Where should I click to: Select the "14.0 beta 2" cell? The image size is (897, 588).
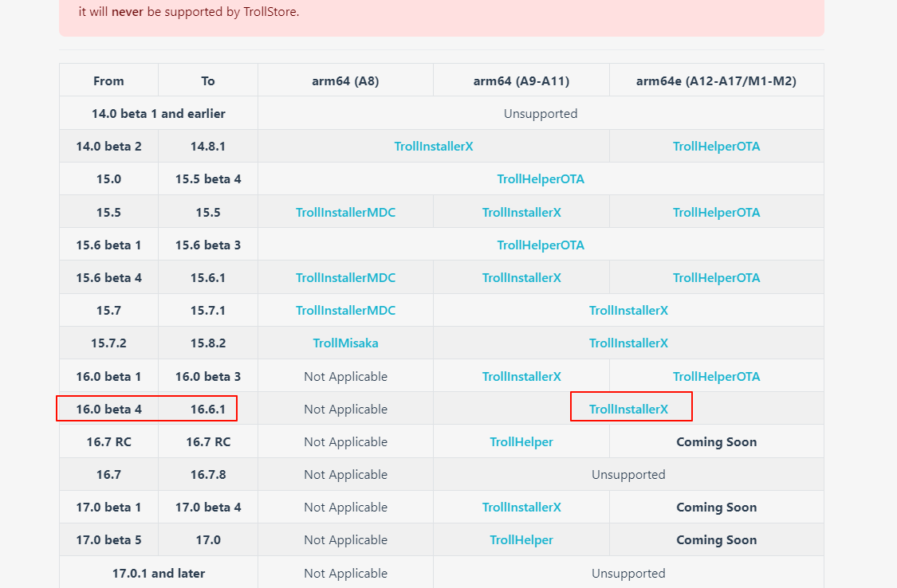(108, 147)
